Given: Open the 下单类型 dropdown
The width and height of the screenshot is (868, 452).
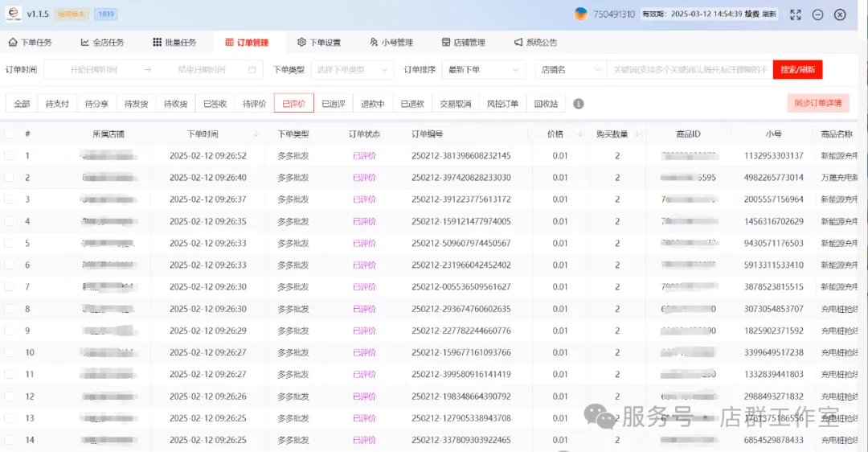Looking at the screenshot, I should click(x=351, y=70).
